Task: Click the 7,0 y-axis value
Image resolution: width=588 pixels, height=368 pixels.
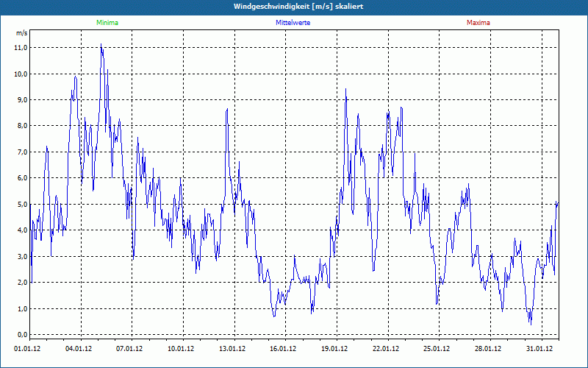Action: (x=21, y=152)
